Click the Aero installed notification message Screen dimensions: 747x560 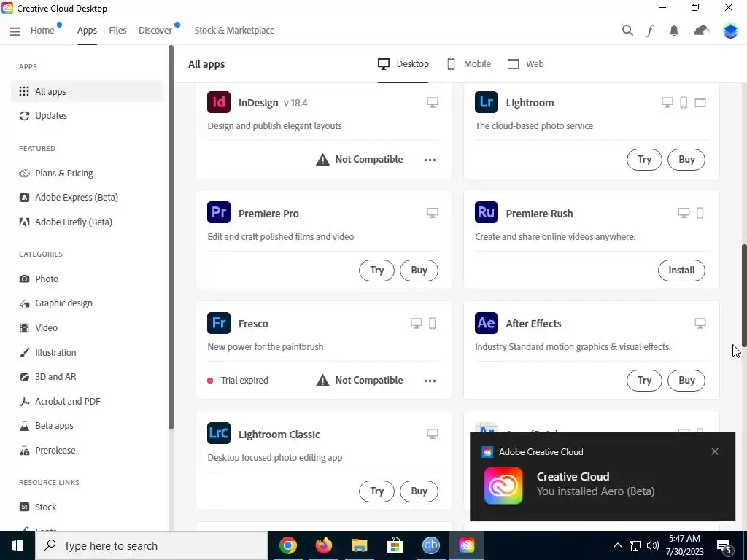point(595,491)
